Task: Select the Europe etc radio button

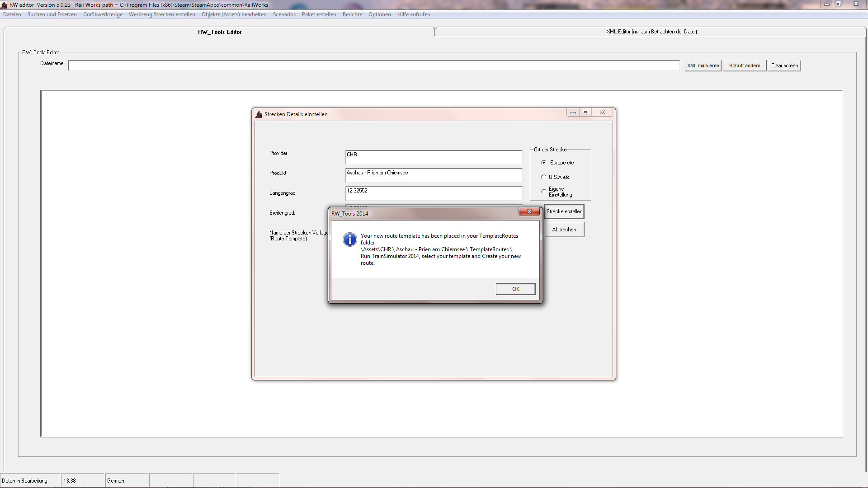Action: [x=543, y=163]
